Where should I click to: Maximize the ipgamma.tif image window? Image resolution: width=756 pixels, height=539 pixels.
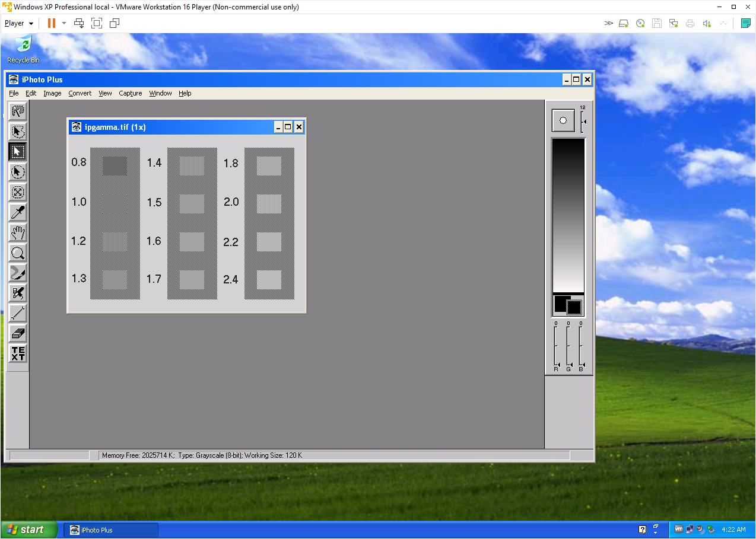point(288,127)
